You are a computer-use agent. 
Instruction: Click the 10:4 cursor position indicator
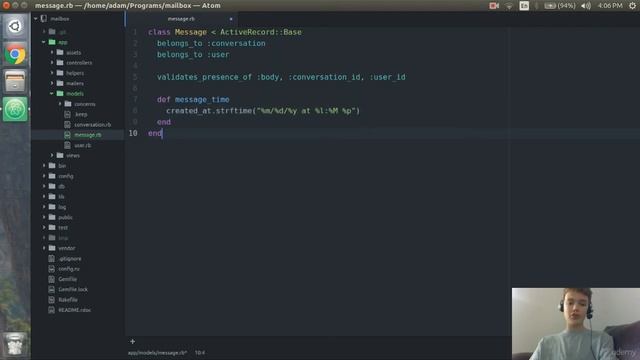click(200, 353)
